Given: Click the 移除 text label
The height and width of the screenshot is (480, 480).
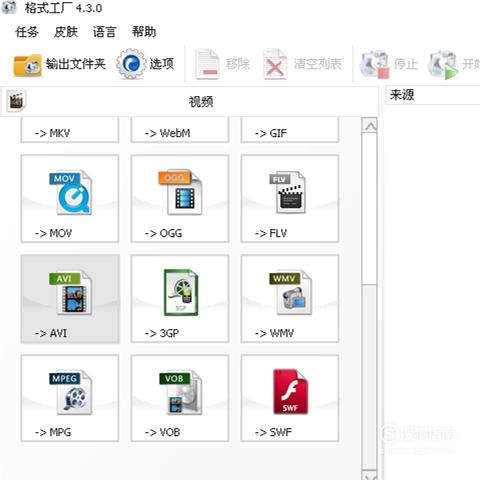Looking at the screenshot, I should 238,64.
